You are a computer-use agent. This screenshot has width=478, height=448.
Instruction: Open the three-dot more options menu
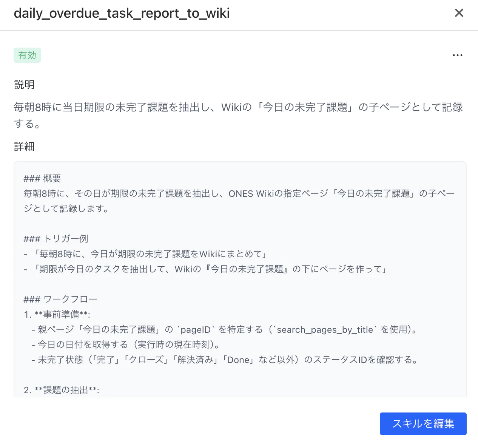(x=457, y=56)
